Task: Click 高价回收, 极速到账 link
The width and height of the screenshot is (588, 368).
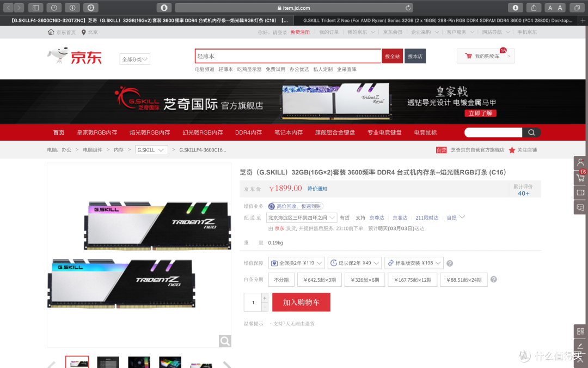Action: pyautogui.click(x=296, y=206)
